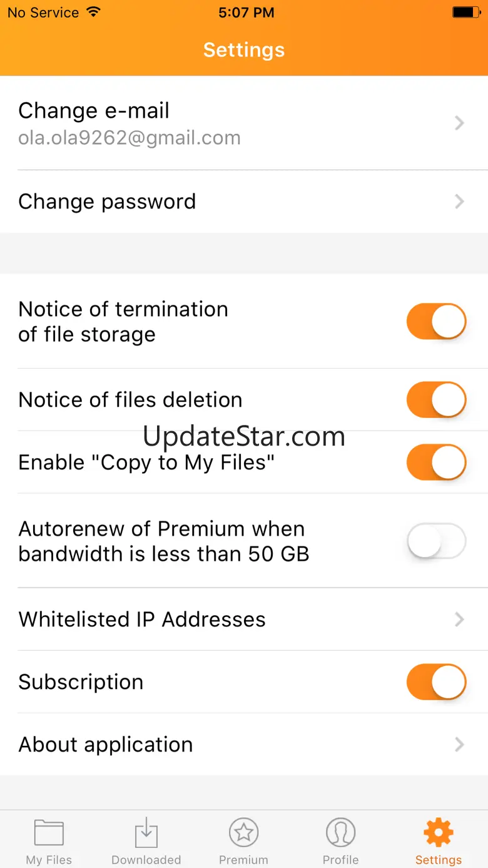Switch off the Subscription toggle
This screenshot has height=868, width=488.
pyautogui.click(x=436, y=682)
